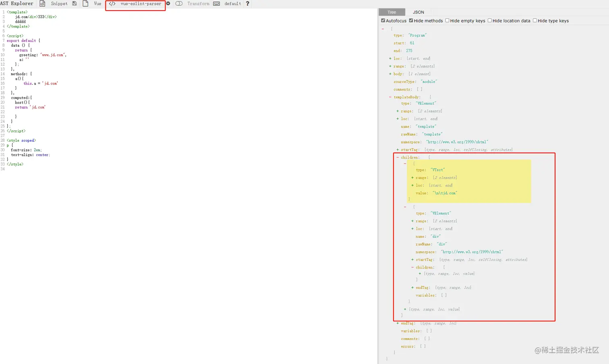Click the "export default {" code line
Screen dimensions: 609x364
click(x=23, y=41)
